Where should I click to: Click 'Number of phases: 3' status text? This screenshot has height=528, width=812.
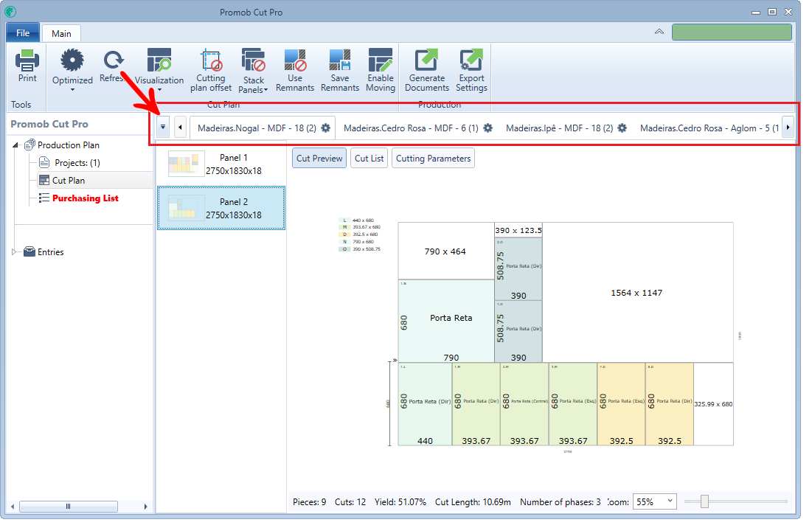561,501
